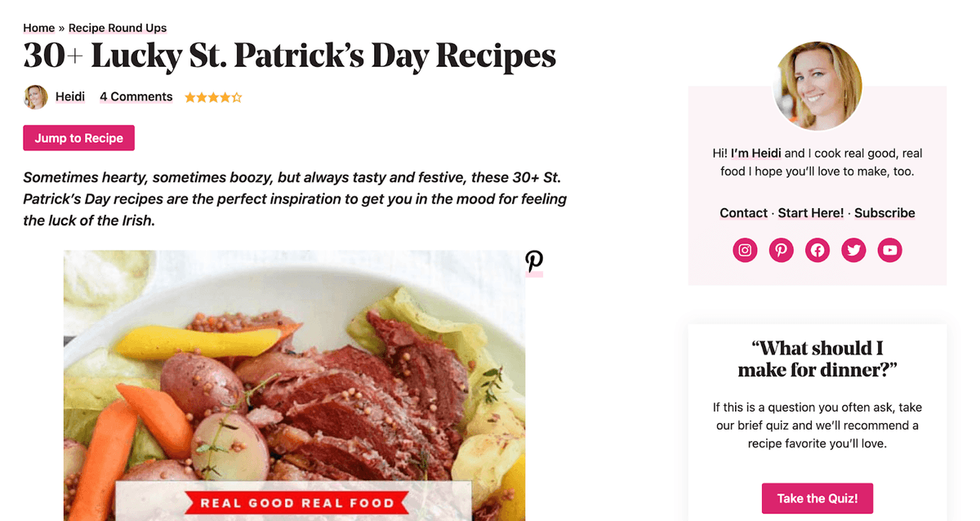Select the small author avatar next to Heidi
Viewport: 980px width, 521px height.
tap(36, 96)
